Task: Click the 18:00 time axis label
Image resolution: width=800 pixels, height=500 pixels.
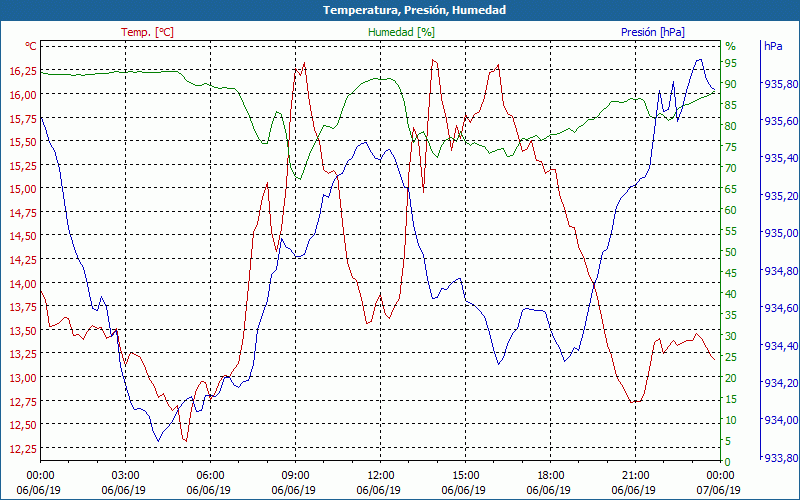Action: (x=550, y=476)
